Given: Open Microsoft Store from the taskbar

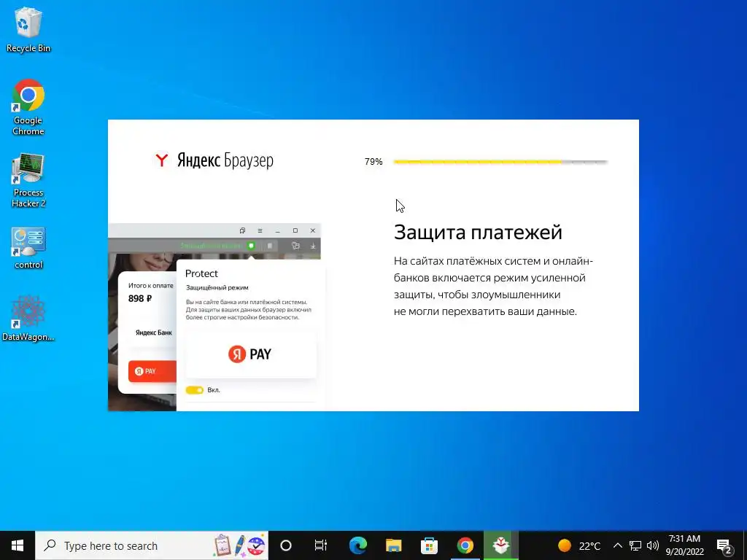Looking at the screenshot, I should click(429, 545).
